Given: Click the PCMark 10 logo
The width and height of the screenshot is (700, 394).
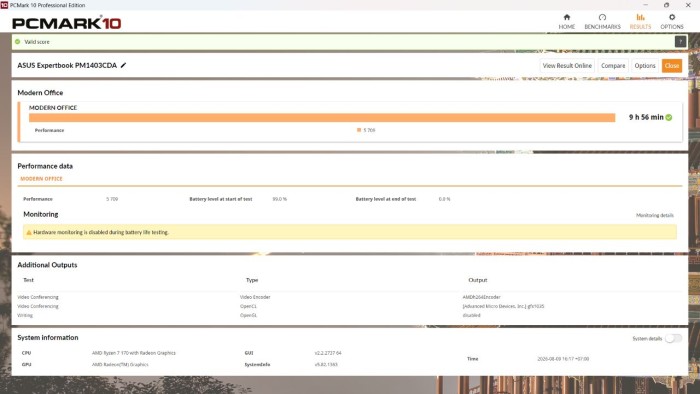Looking at the screenshot, I should [x=67, y=23].
